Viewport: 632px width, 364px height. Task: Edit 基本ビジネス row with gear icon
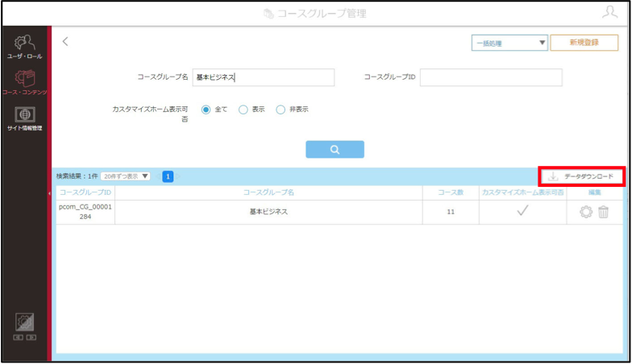click(586, 212)
